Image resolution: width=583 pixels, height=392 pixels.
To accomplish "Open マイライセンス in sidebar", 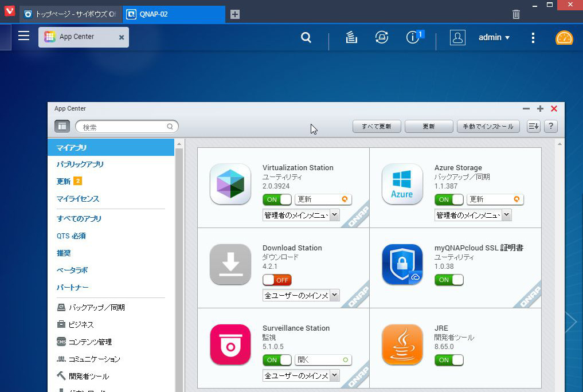I will (x=78, y=199).
